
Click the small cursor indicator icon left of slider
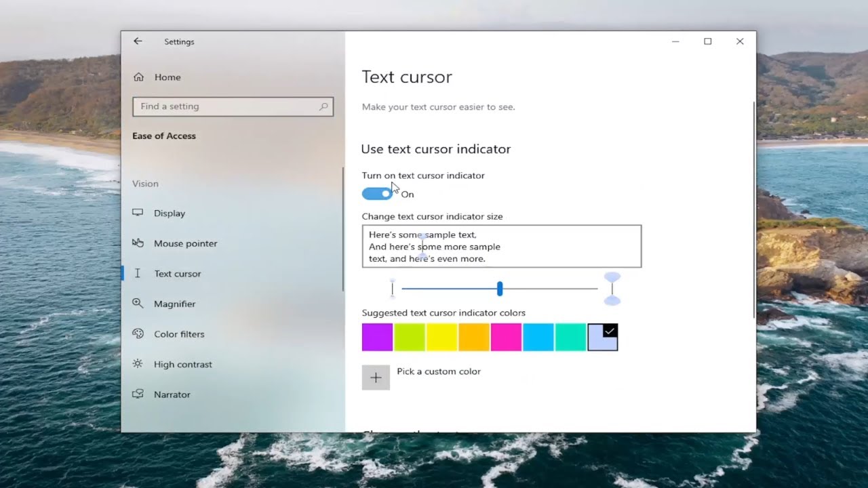tap(392, 288)
